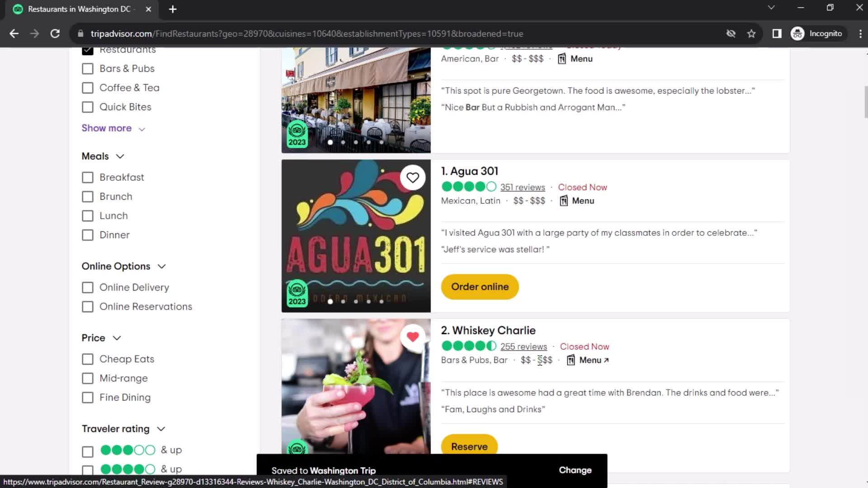Toggle the Breakfast checkbox under Meals
The image size is (868, 488).
(x=88, y=177)
